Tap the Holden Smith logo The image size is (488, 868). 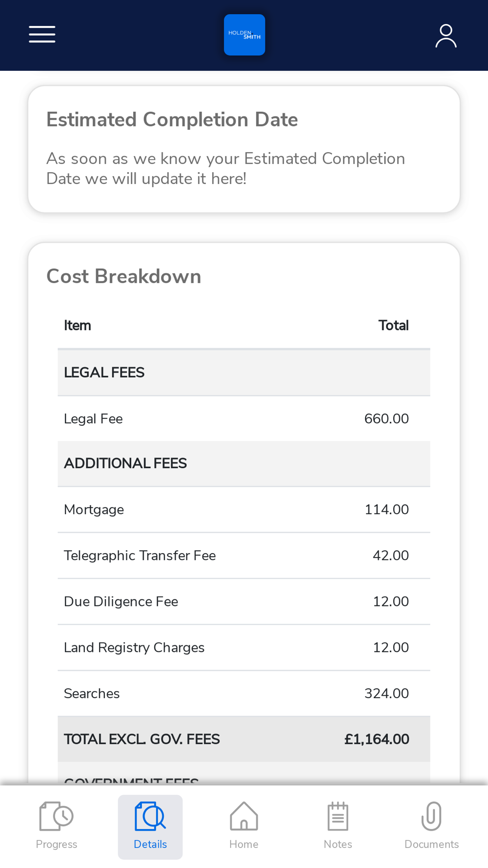(244, 35)
